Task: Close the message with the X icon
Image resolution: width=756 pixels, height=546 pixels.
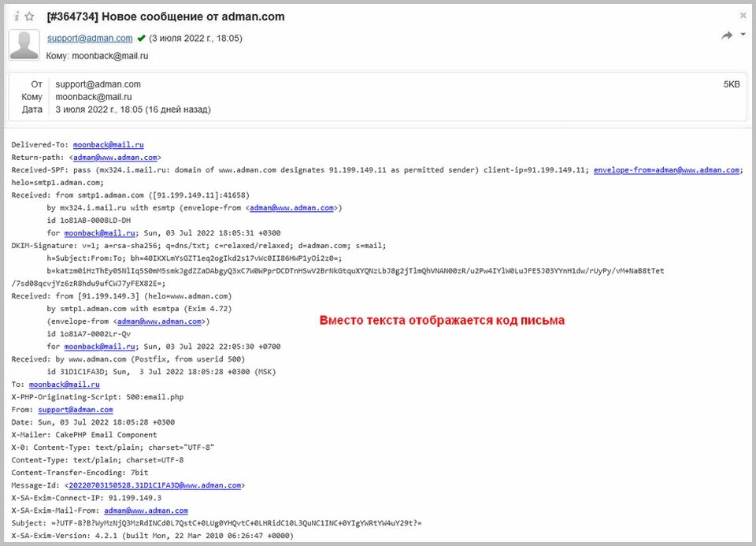Action: (x=743, y=16)
